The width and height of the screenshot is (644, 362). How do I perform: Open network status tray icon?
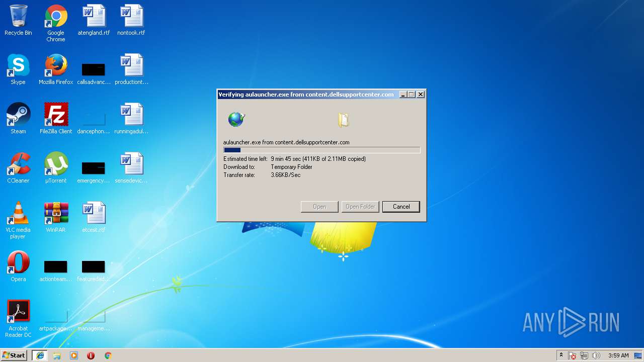tap(584, 355)
